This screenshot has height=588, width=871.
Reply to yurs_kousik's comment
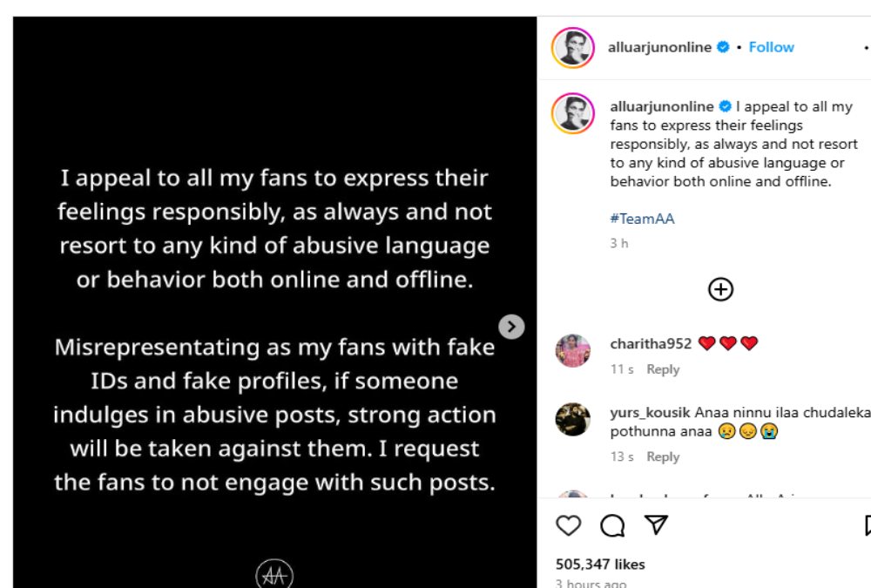[663, 456]
